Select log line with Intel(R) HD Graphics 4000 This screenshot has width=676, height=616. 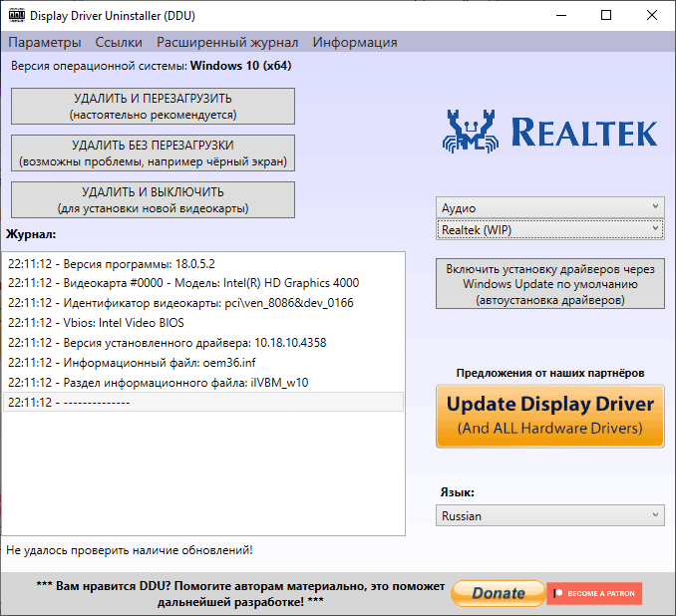[203, 283]
